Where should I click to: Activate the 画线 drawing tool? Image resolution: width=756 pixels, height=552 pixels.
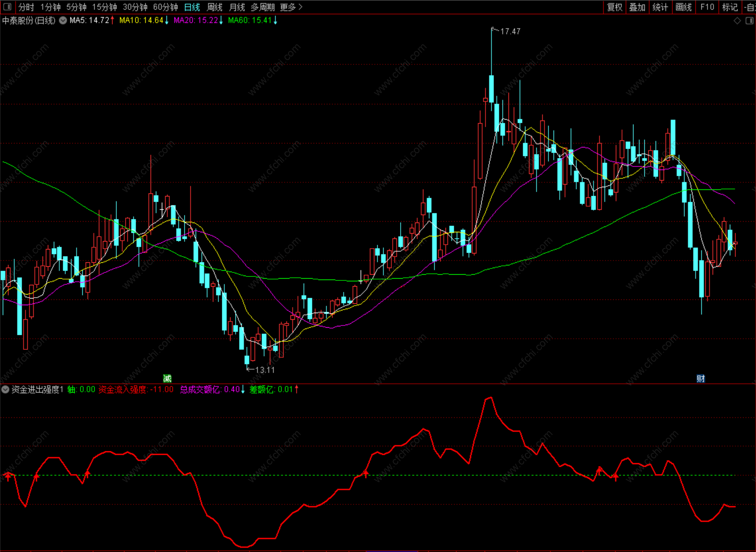click(x=684, y=7)
